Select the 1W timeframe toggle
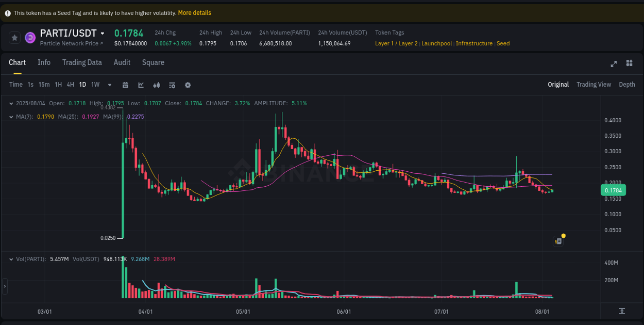The image size is (644, 325). click(x=95, y=84)
